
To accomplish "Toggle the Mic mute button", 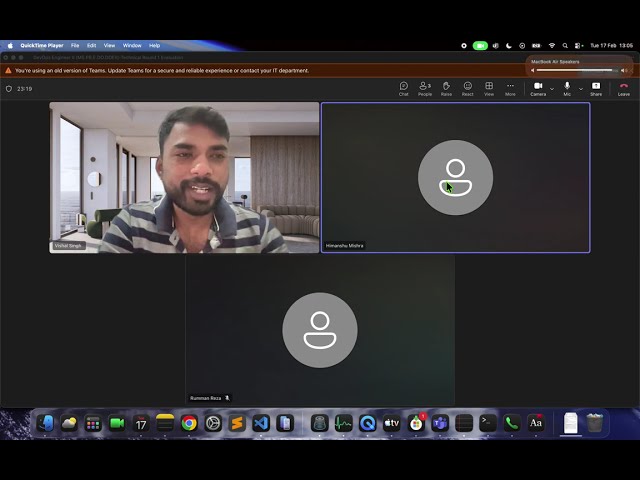I will pos(567,89).
